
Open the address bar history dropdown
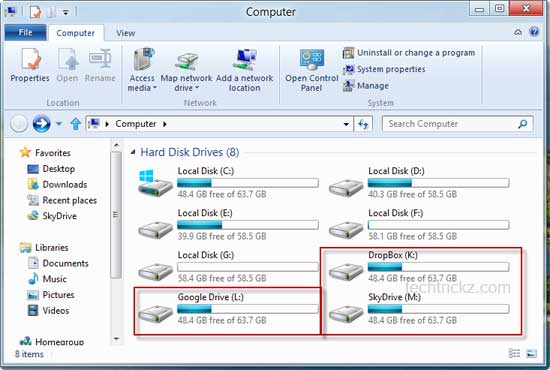[x=346, y=124]
